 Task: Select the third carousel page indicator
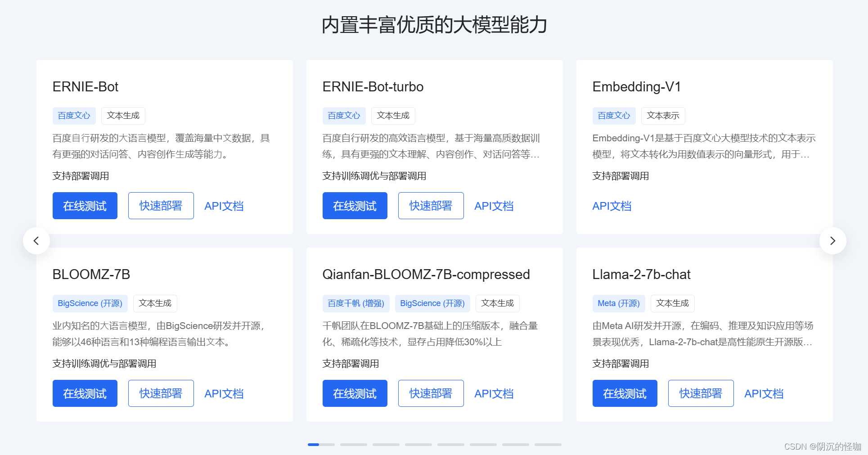[x=386, y=445]
